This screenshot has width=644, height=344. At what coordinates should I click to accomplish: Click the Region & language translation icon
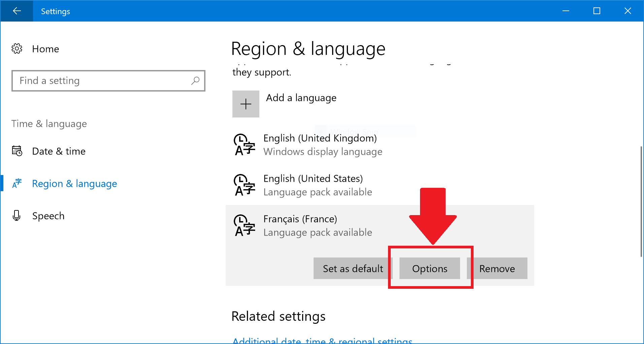pyautogui.click(x=17, y=183)
